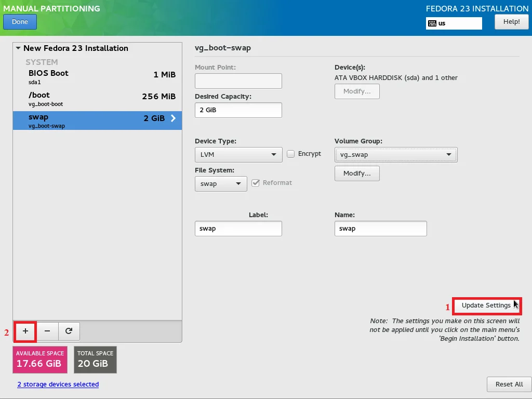
Task: Click the vg_boot-swap heading text
Action: click(x=223, y=48)
